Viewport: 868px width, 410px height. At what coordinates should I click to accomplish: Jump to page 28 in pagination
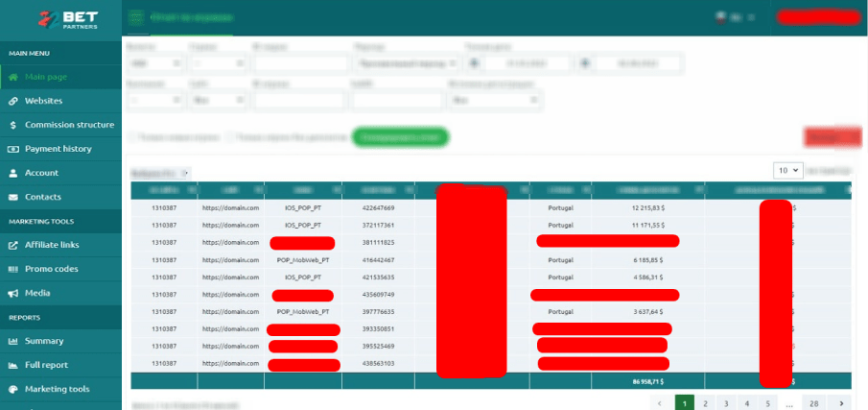pos(814,403)
